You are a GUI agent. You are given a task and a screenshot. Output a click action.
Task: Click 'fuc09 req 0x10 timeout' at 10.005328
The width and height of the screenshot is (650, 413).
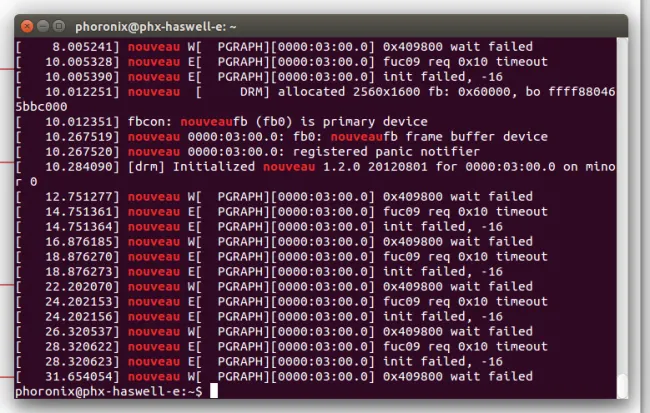tap(465, 62)
